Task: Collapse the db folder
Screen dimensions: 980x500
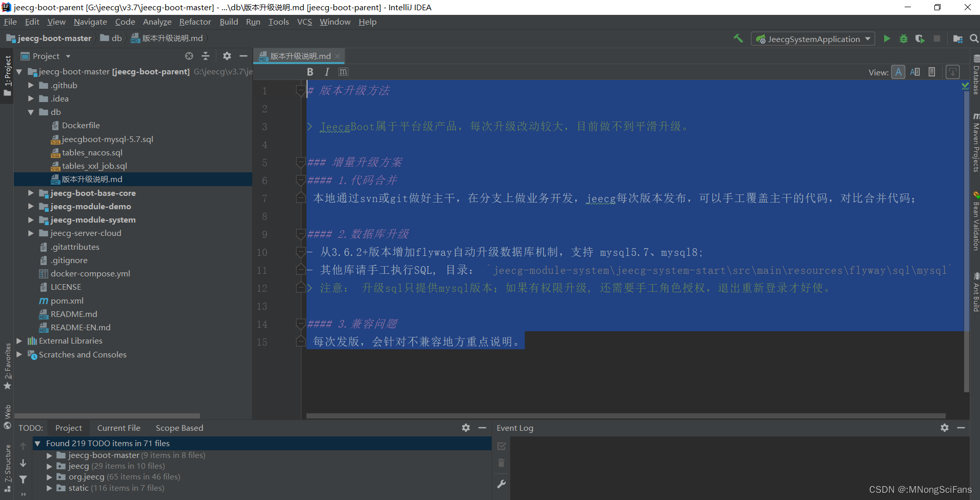Action: (31, 112)
